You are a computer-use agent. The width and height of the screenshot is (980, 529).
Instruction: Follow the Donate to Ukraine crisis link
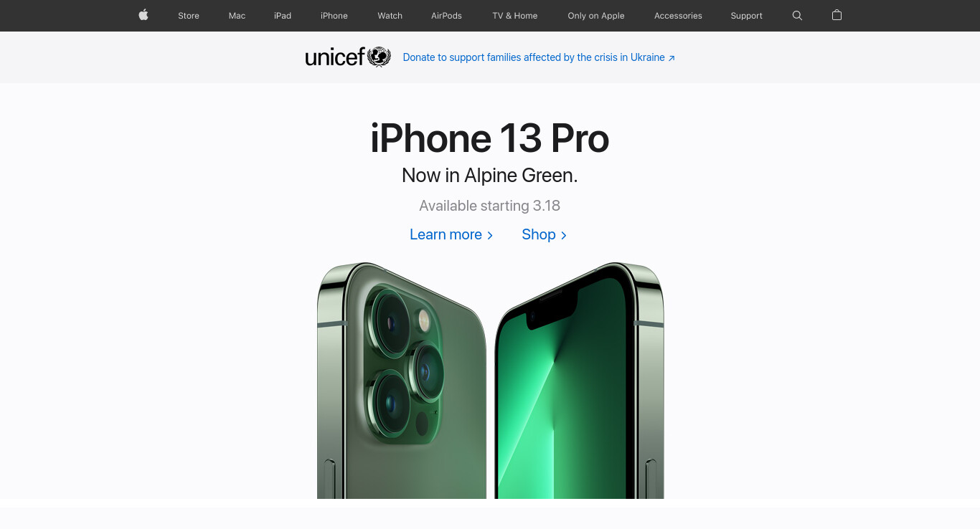[539, 57]
